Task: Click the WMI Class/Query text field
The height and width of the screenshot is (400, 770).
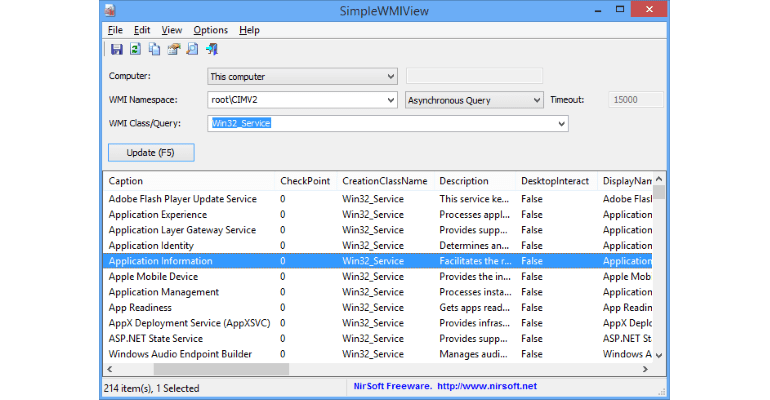Action: click(x=380, y=123)
